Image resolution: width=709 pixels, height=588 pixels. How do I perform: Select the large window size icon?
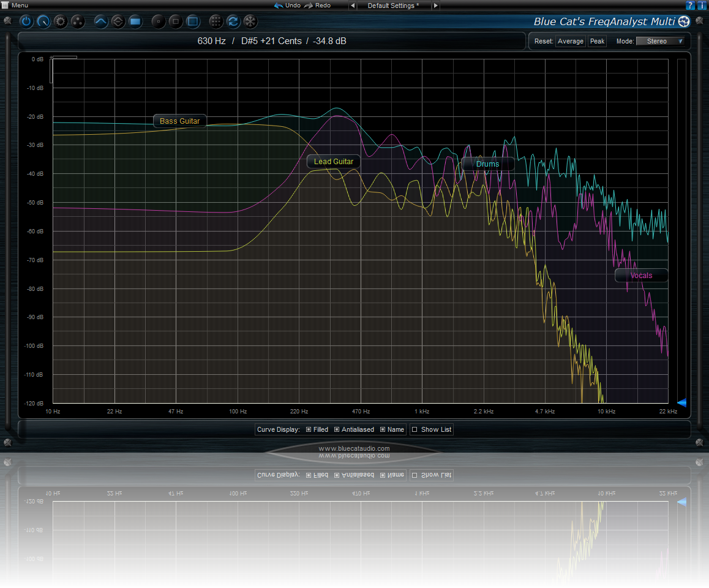[x=193, y=21]
